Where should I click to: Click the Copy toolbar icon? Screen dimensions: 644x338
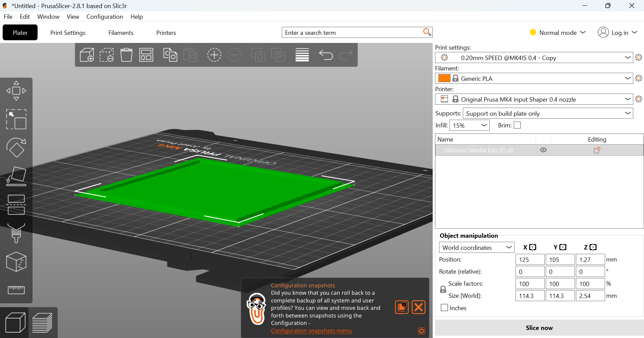pos(170,55)
